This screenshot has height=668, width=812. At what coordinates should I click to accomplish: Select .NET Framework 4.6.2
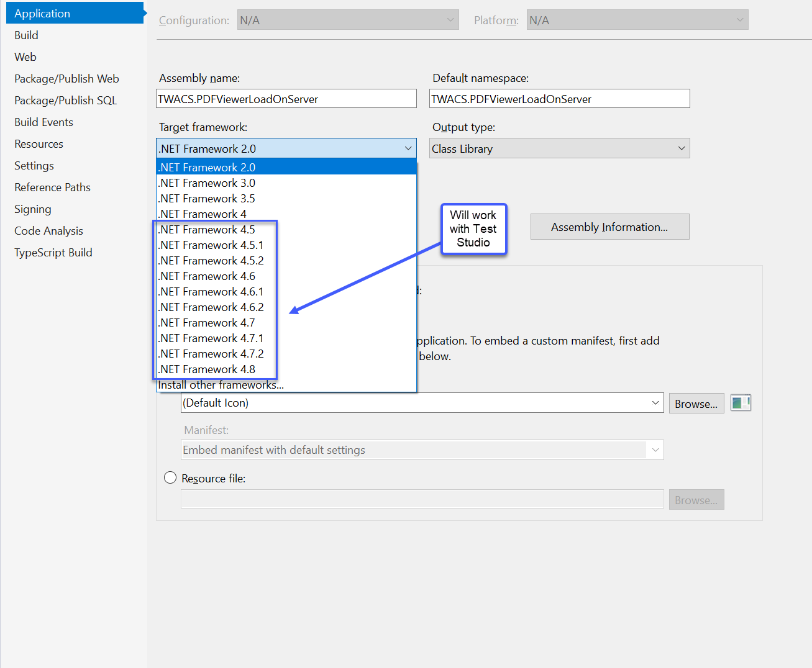[x=286, y=307]
